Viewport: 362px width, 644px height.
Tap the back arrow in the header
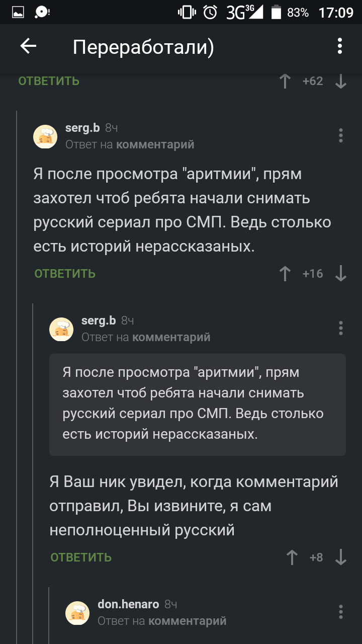28,47
